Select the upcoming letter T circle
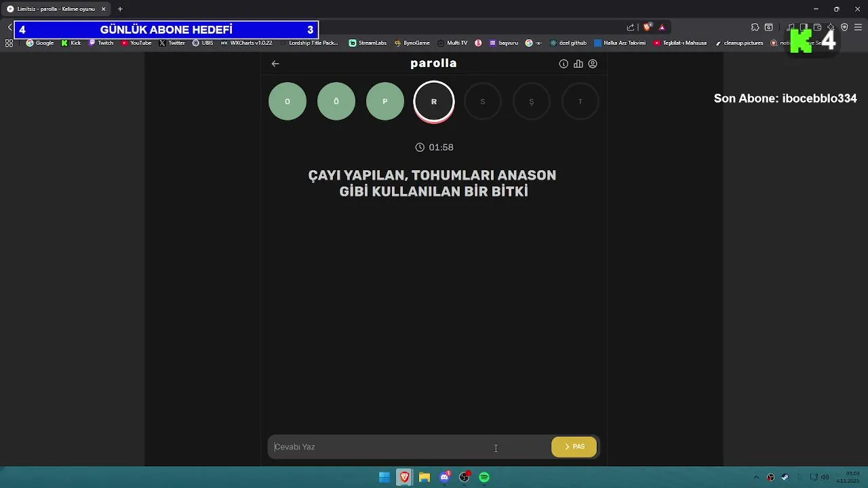The image size is (868, 488). click(580, 102)
